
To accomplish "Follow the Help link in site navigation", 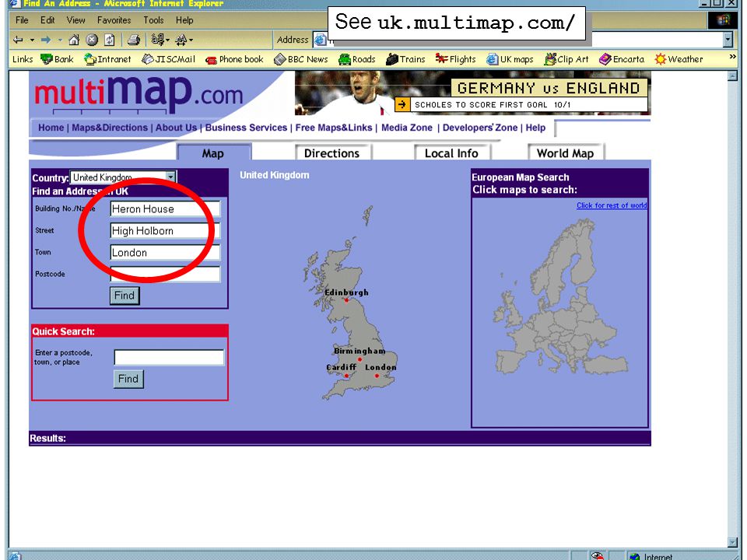I will click(x=535, y=128).
